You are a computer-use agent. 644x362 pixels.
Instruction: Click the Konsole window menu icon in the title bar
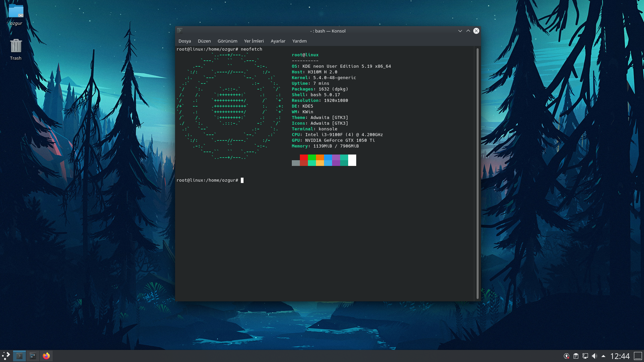(180, 31)
